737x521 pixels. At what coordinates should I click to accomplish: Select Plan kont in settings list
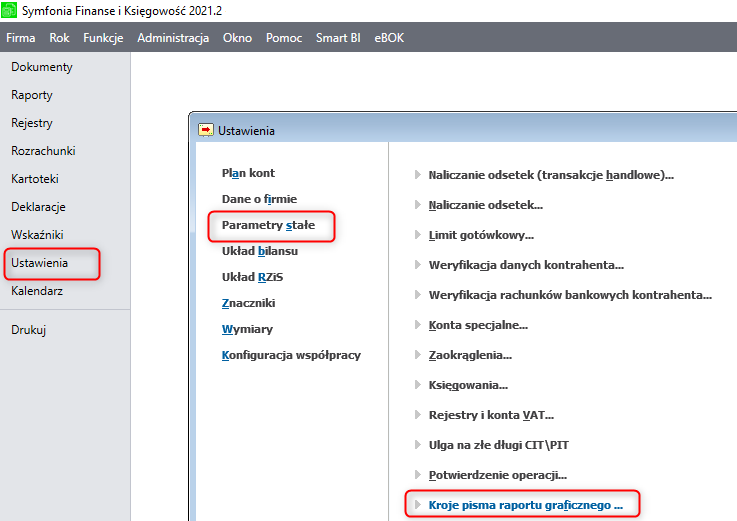(x=248, y=173)
